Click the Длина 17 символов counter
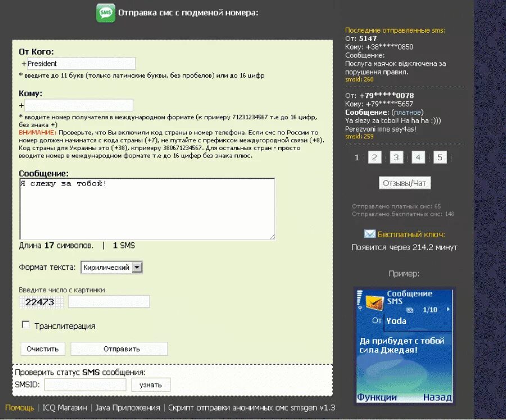Viewport: 506px width, 420px height. 56,246
